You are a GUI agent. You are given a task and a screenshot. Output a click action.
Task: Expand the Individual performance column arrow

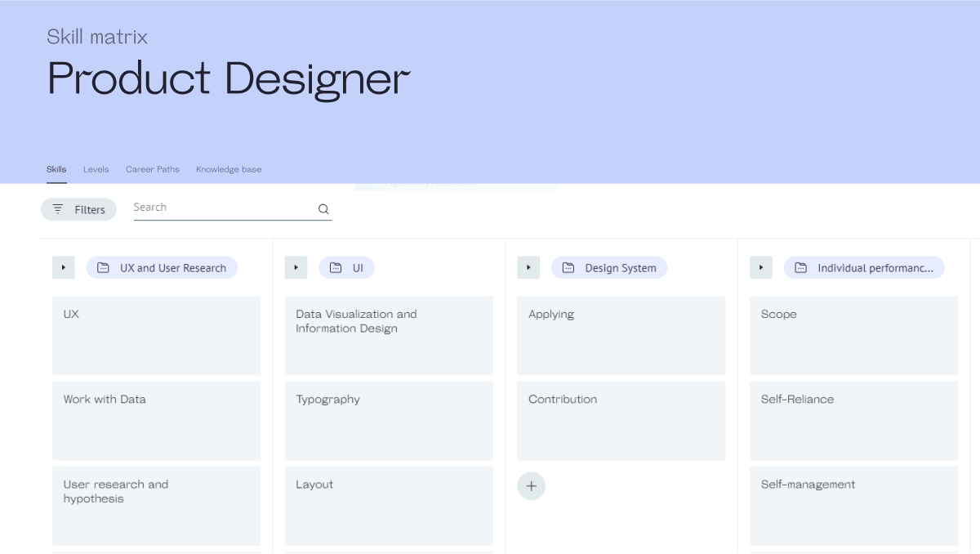point(761,267)
